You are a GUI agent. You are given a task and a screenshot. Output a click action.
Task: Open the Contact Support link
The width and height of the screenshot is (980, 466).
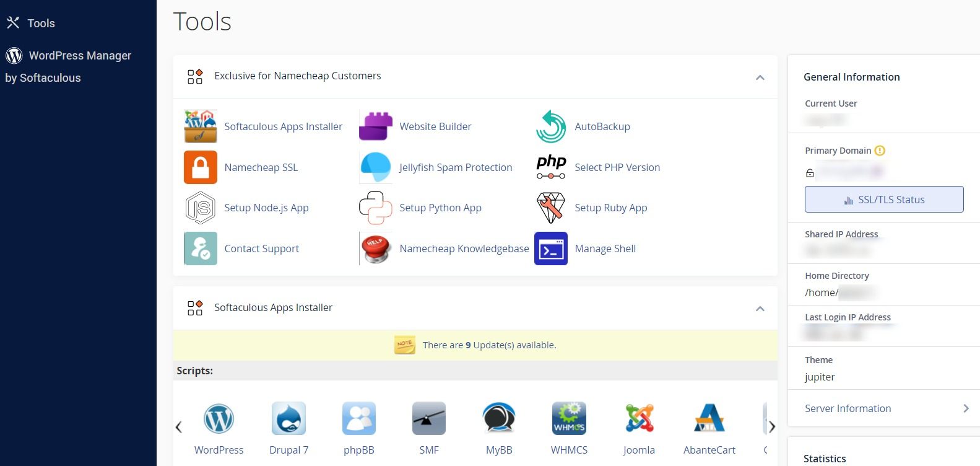click(x=262, y=248)
